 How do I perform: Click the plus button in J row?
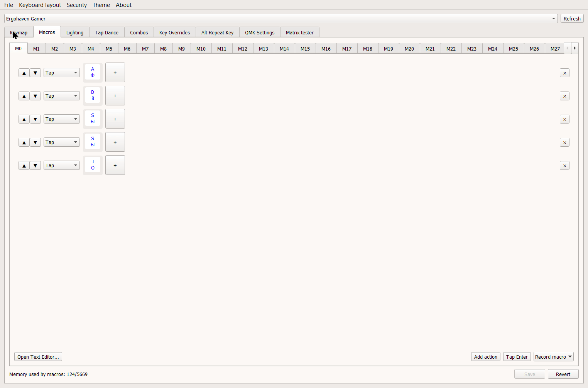coord(115,165)
